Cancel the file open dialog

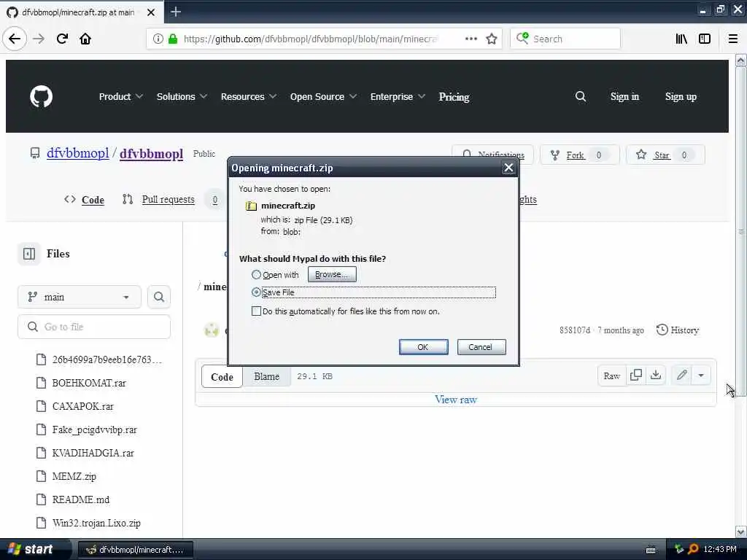pyautogui.click(x=481, y=346)
